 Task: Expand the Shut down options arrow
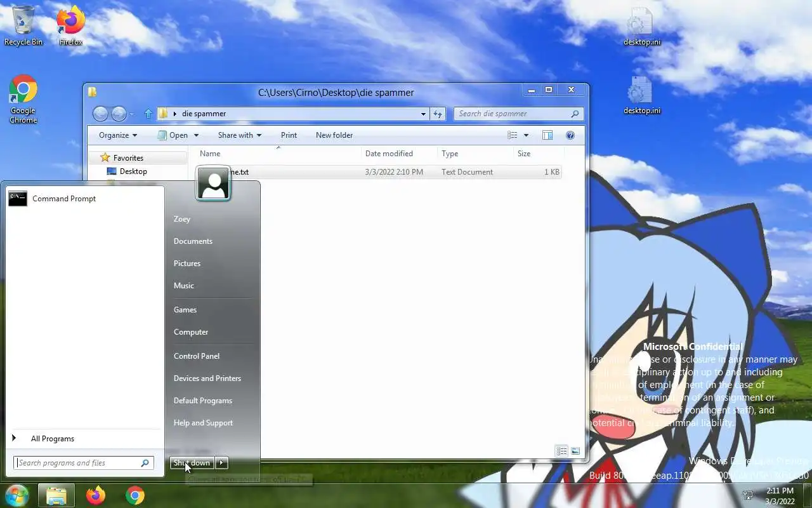pyautogui.click(x=221, y=463)
